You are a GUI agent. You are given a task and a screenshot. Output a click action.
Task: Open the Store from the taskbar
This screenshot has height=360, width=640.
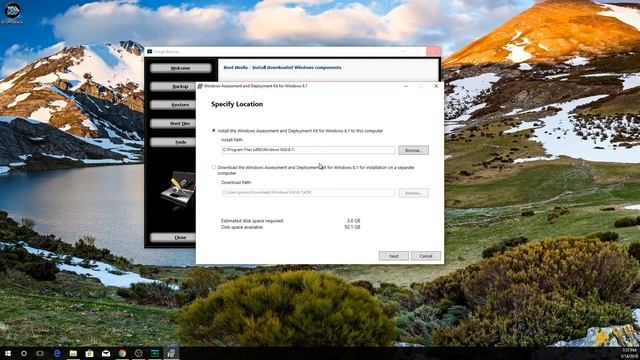click(x=89, y=353)
